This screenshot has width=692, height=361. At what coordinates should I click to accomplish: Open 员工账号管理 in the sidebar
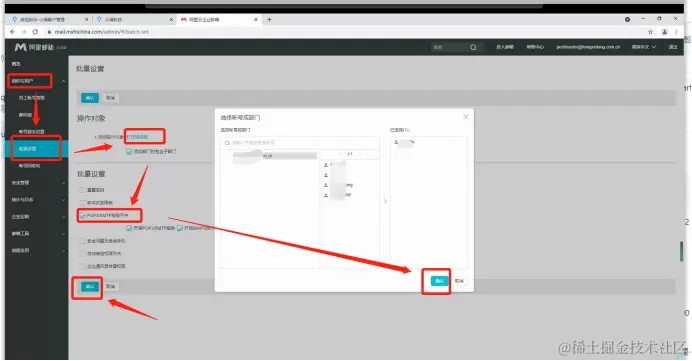(x=31, y=98)
